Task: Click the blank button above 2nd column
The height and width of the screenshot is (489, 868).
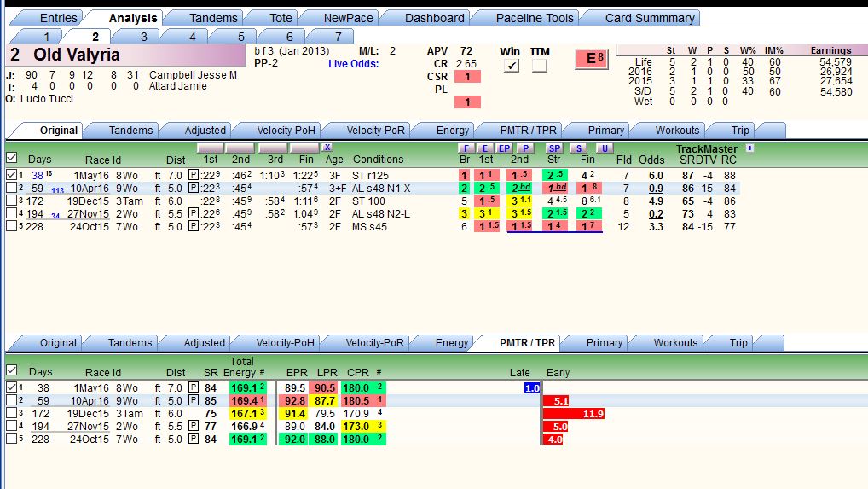Action: point(240,148)
